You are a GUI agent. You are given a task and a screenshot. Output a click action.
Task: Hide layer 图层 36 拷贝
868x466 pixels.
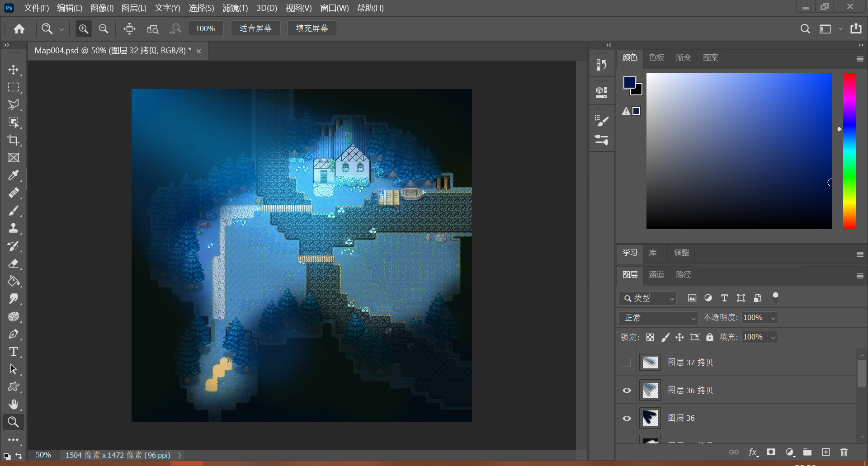[x=627, y=391]
